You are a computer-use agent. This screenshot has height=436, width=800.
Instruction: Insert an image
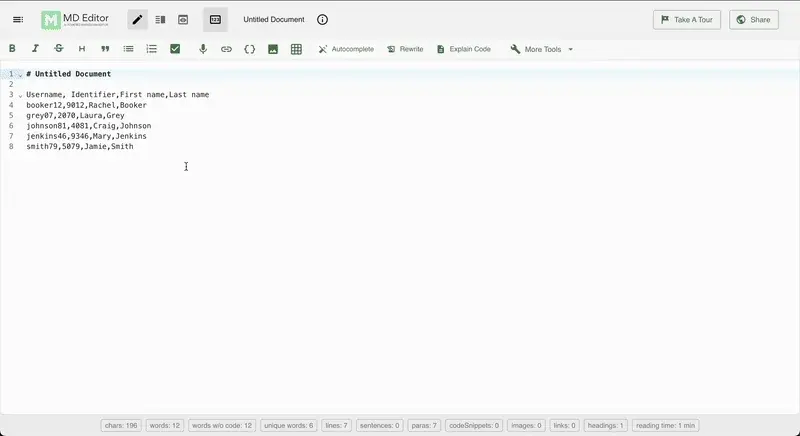[273, 49]
